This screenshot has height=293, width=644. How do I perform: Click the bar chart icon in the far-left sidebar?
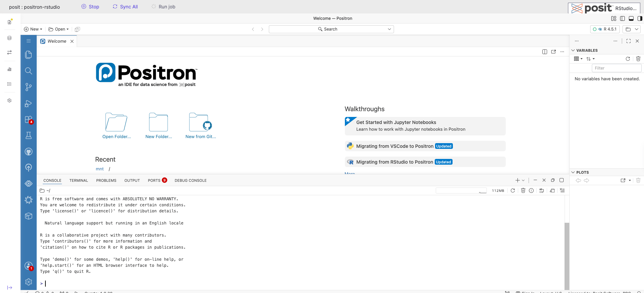tap(9, 69)
